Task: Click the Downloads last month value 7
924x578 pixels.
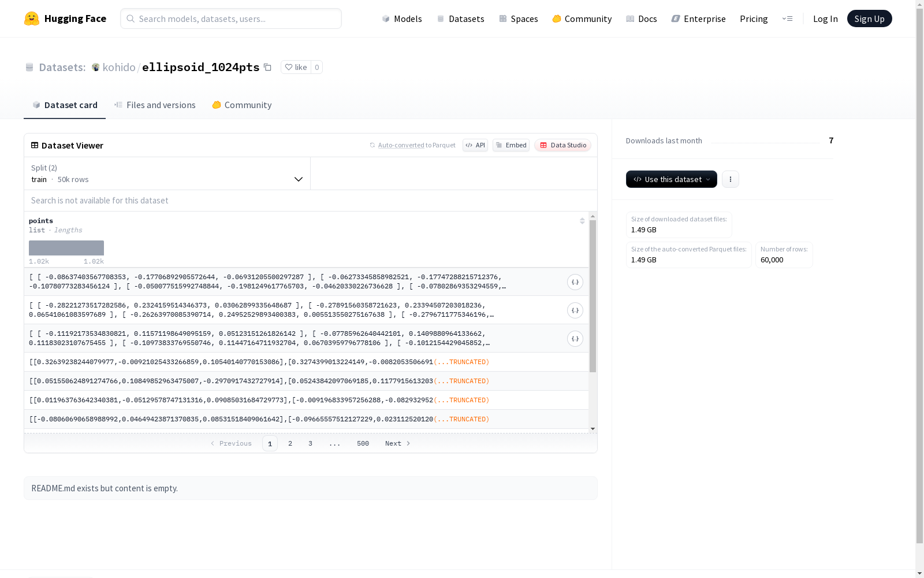Action: [831, 140]
